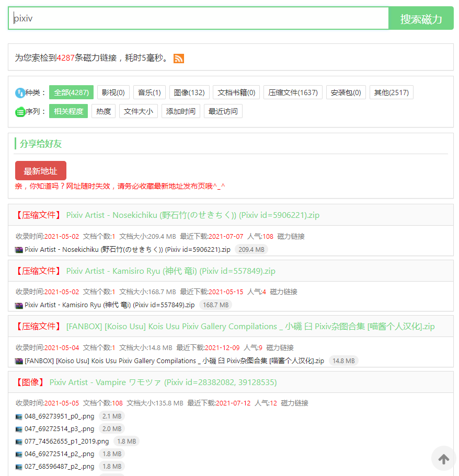Screen dimensions: 459x476
Task: Filter by 图像(132) category
Action: coord(189,92)
